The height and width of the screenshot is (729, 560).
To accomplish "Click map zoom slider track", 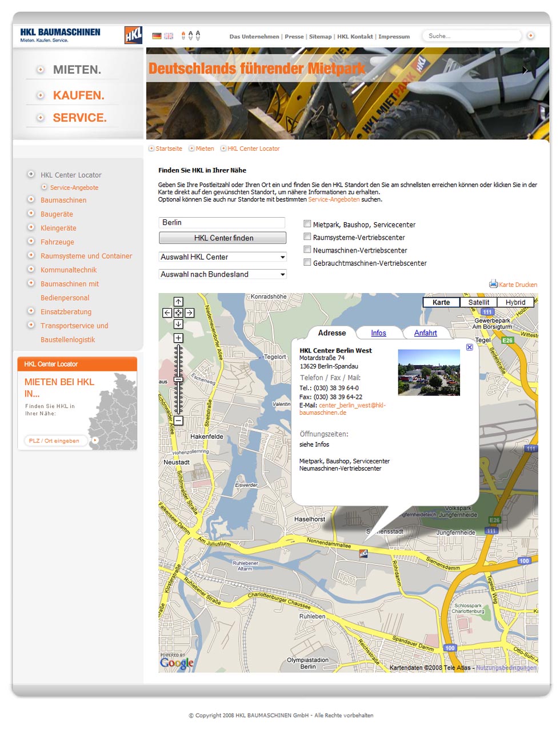I will [178, 379].
